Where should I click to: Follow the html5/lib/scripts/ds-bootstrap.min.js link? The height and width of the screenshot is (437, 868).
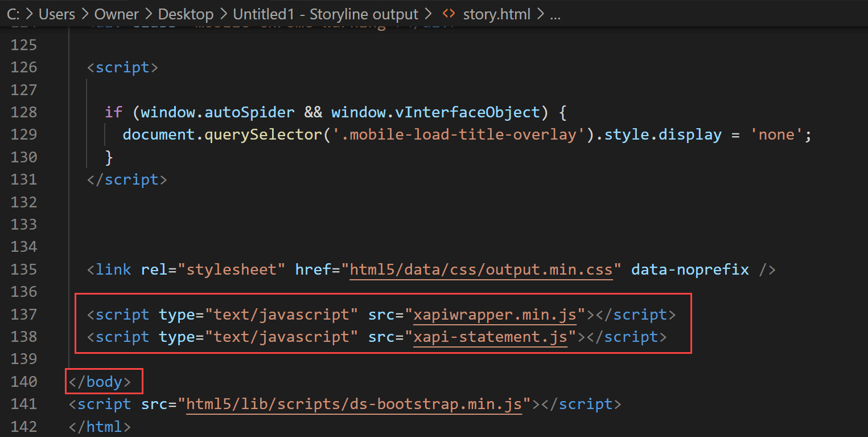(354, 404)
